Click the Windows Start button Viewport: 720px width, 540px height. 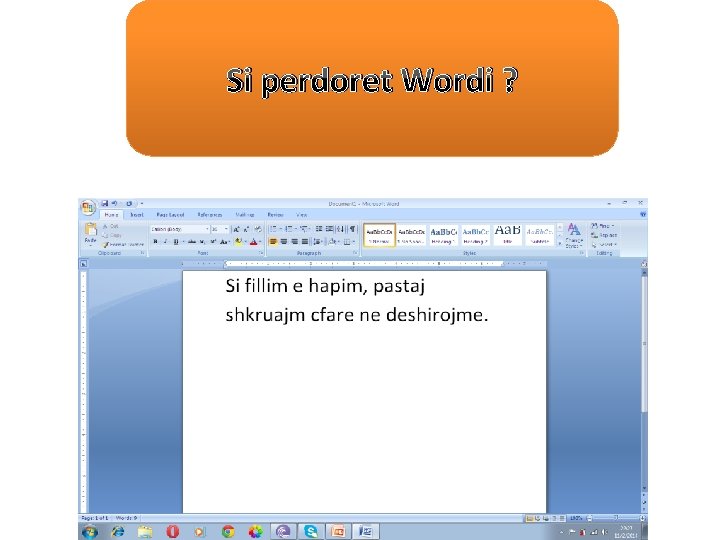[x=90, y=532]
